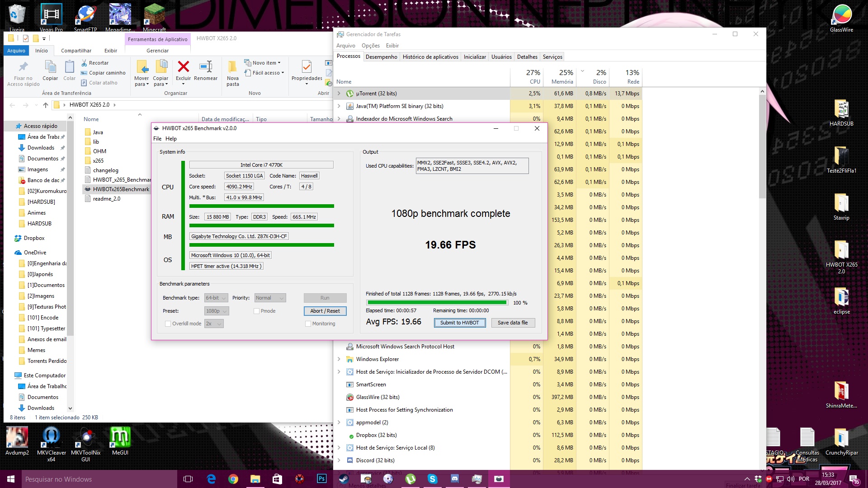Click the Copiar icon in ribbon
868x488 pixels.
coord(50,67)
